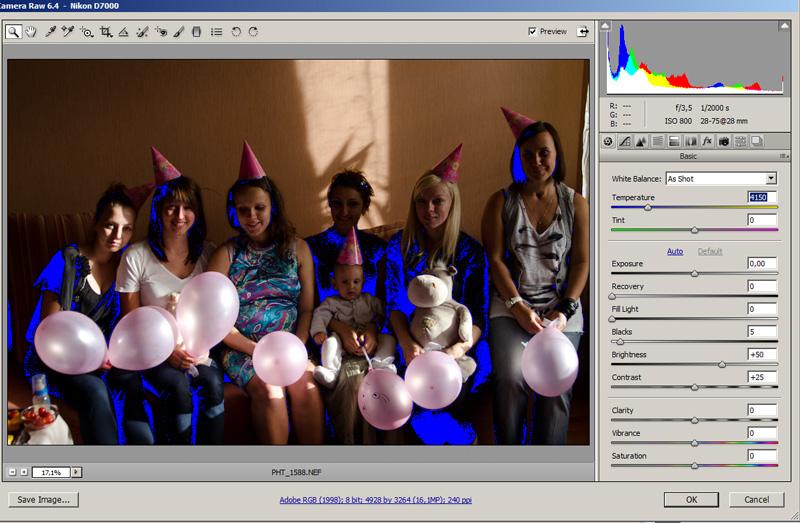Select the Straighten tool
This screenshot has width=800, height=523.
coord(123,32)
